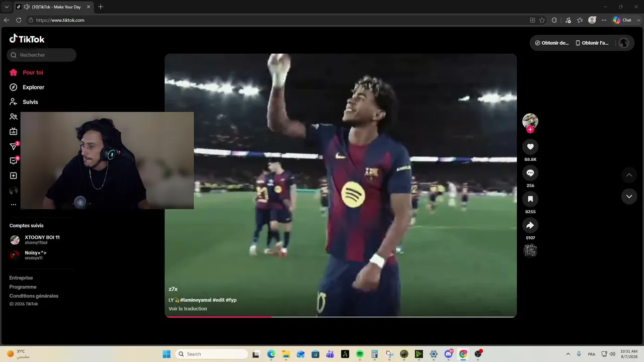Viewport: 644px width, 362px height.
Task: Click the Obtenir de... button
Action: click(551, 43)
